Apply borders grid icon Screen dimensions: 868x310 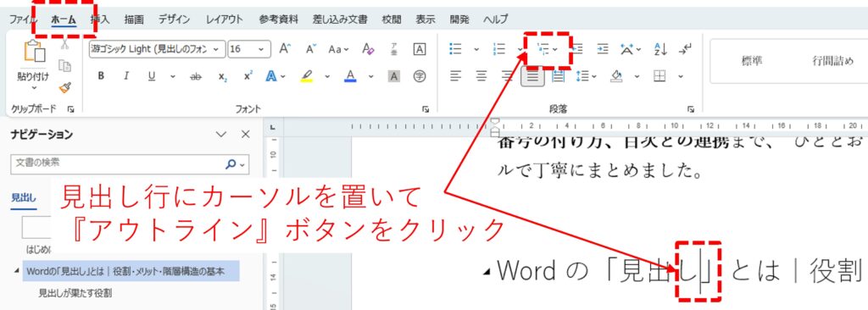tap(659, 76)
